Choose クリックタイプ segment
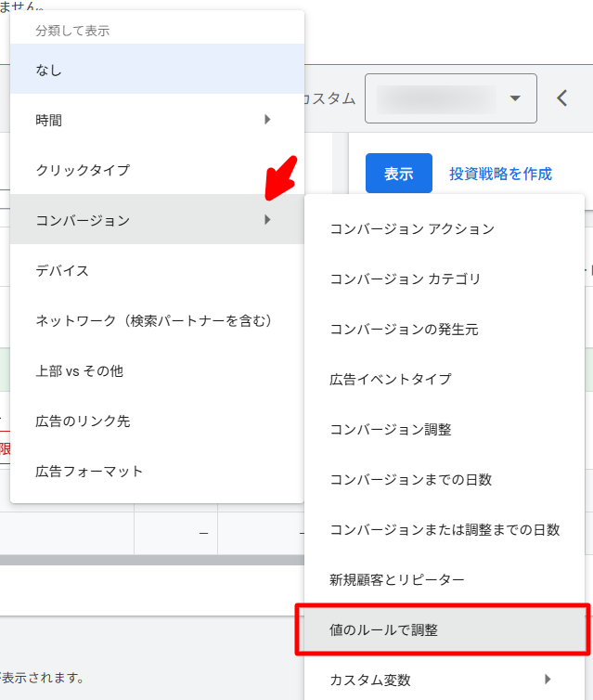Image resolution: width=593 pixels, height=700 pixels. click(157, 169)
